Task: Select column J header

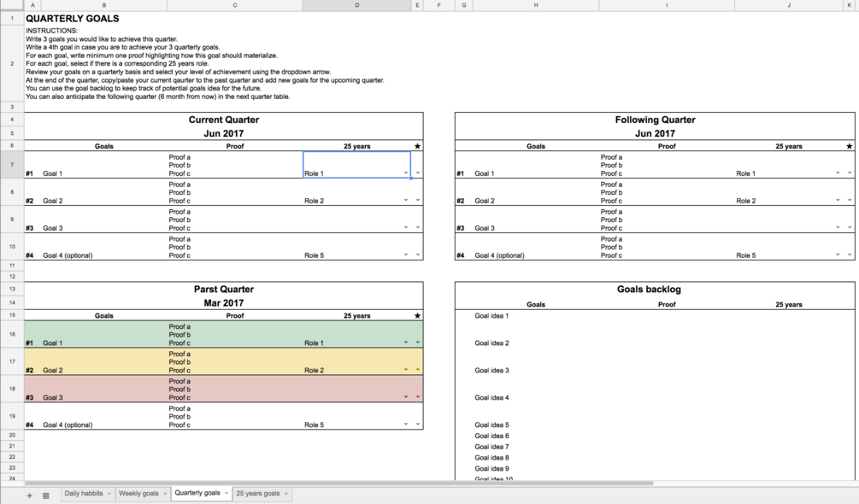Action: (x=789, y=5)
